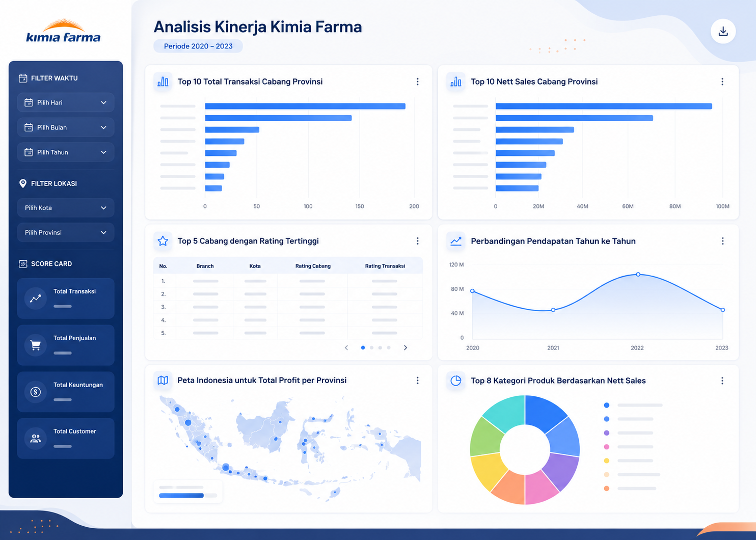This screenshot has height=540, width=756.
Task: Click the Kimia Farma logo
Action: pyautogui.click(x=63, y=31)
